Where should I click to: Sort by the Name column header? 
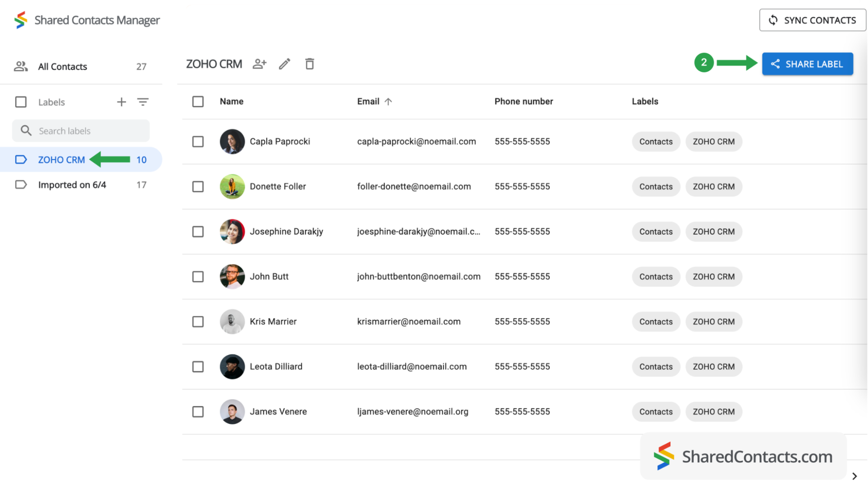click(231, 102)
